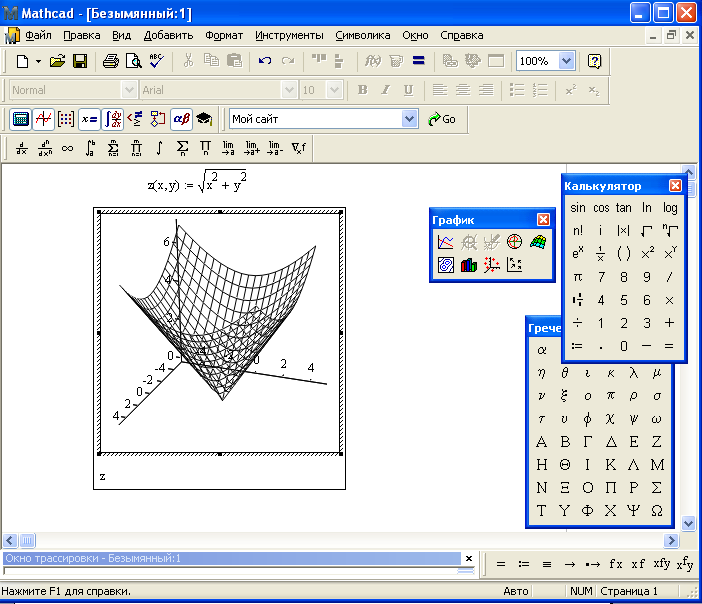Viewport: 702px width, 604px height.
Task: Open the Arial font name dropdown
Action: click(289, 90)
